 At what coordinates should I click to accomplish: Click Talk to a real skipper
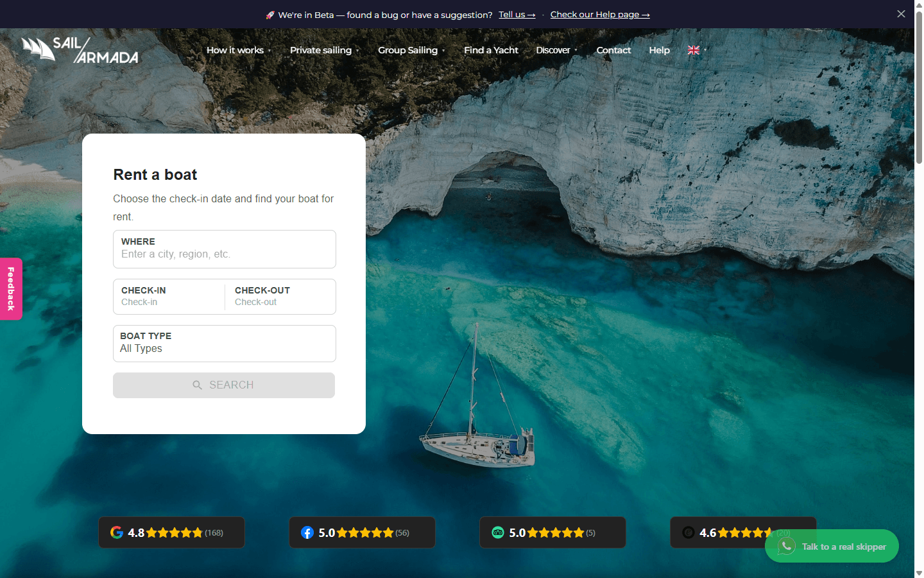pos(832,546)
